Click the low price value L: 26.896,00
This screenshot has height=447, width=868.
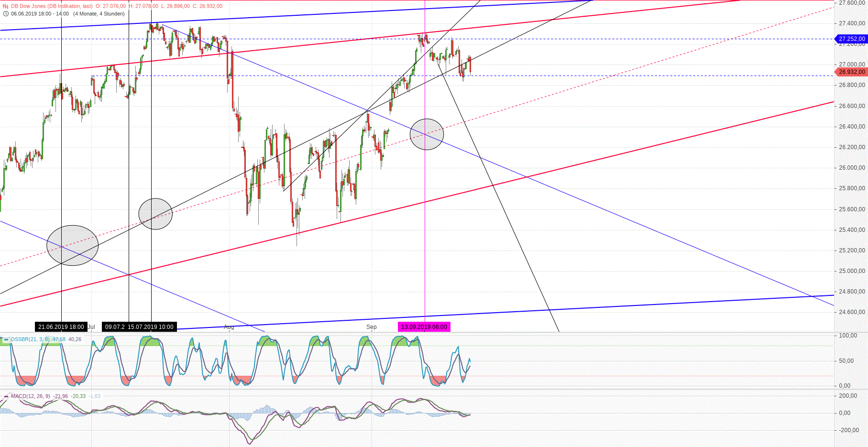tap(175, 6)
